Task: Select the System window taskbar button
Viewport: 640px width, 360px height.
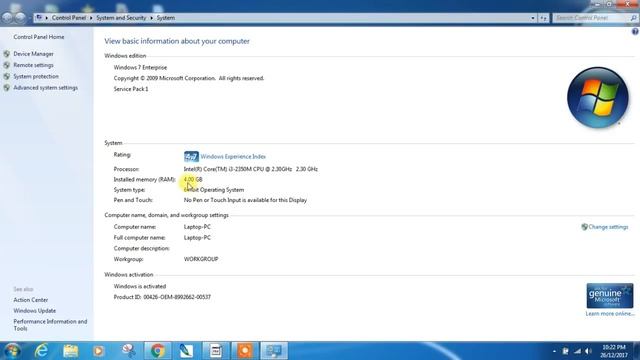Action: point(274,351)
